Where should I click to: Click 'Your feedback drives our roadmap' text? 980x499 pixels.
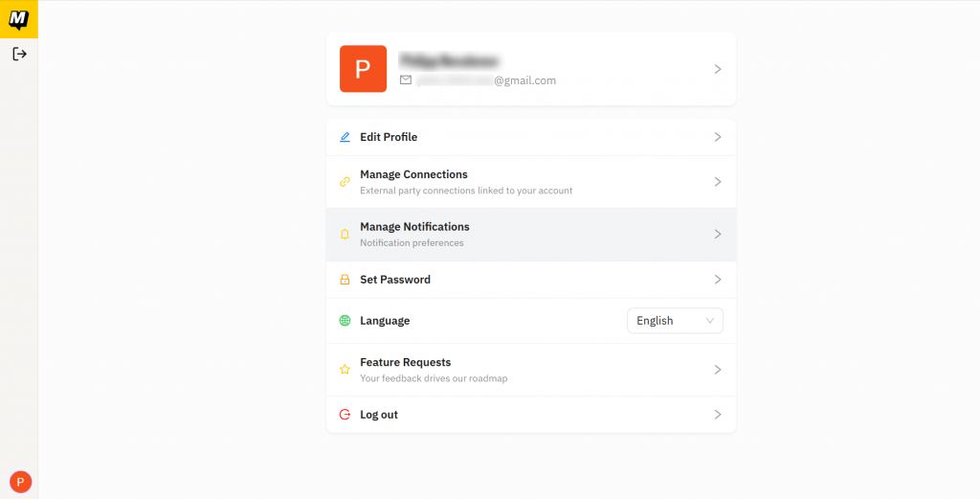coord(434,378)
